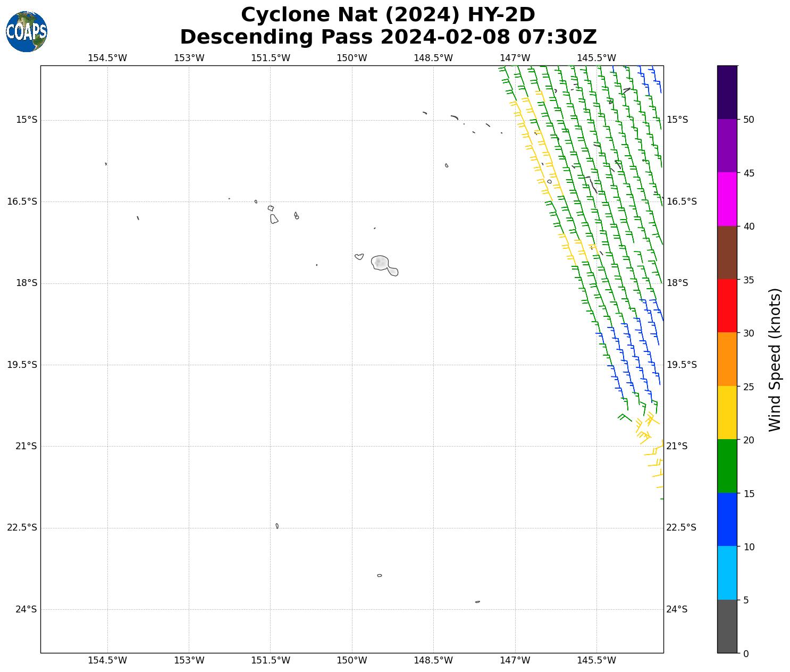Screen dimensions: 790x672
Task: Click the island outline just south of 16.5°S 151.5°W
Action: pos(274,219)
